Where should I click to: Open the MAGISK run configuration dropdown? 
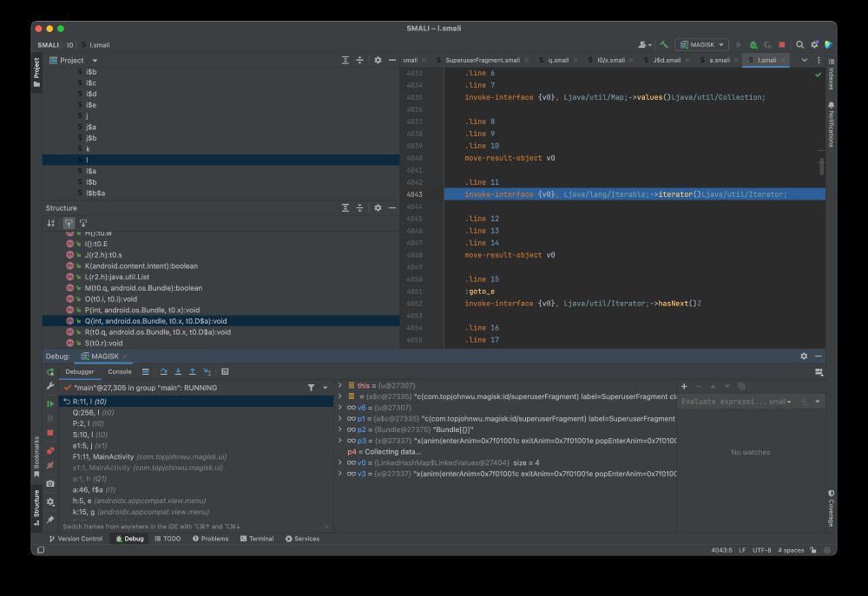[x=702, y=45]
